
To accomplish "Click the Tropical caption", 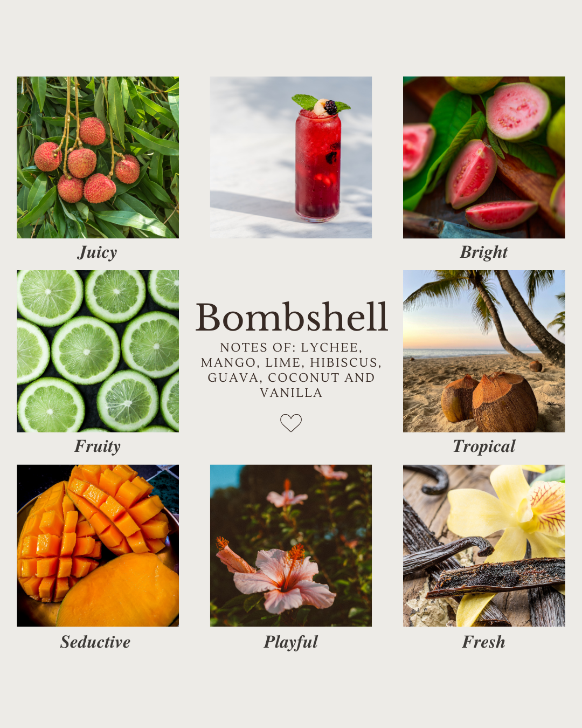I will (484, 447).
